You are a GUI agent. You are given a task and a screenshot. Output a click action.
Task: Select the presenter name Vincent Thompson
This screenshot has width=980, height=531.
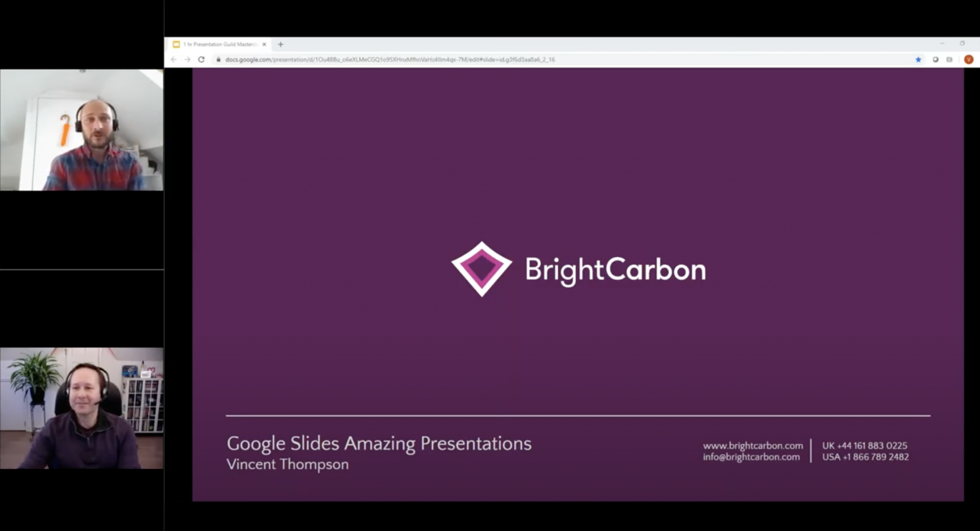[x=288, y=465]
